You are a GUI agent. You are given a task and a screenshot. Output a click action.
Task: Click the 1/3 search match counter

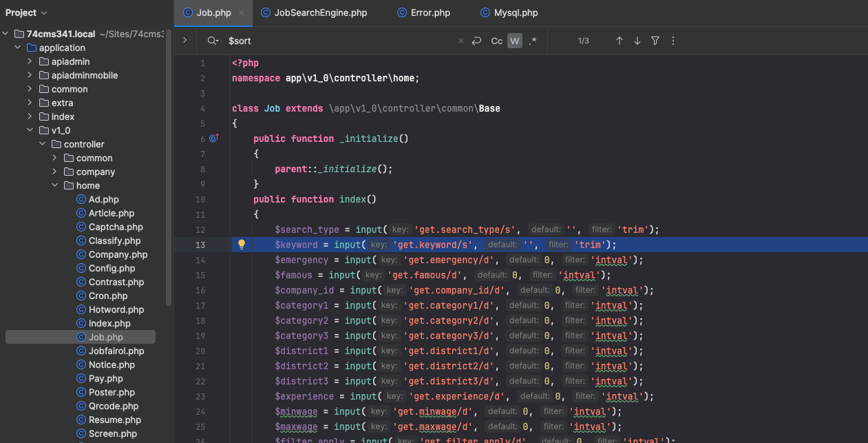(583, 41)
